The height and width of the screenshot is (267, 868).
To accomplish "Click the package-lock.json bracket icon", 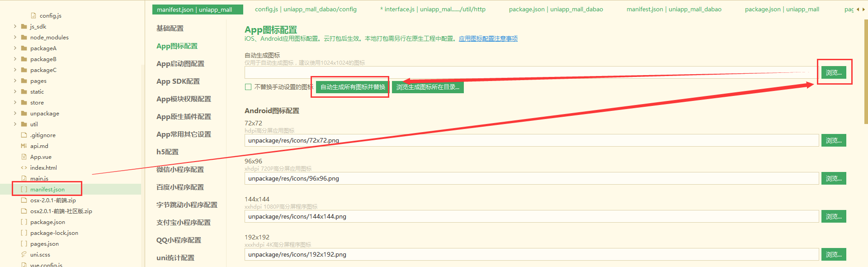I will coord(24,233).
